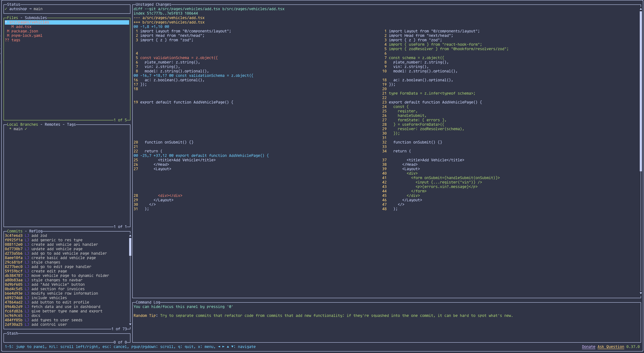Click the hunk header @@ -16,7 +18,17 @@
The height and width of the screenshot is (353, 644).
[x=193, y=76]
